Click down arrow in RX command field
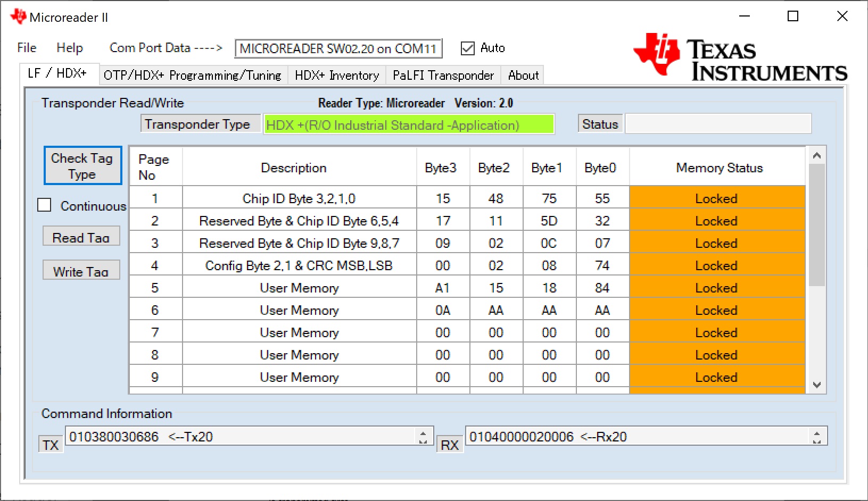 point(817,441)
